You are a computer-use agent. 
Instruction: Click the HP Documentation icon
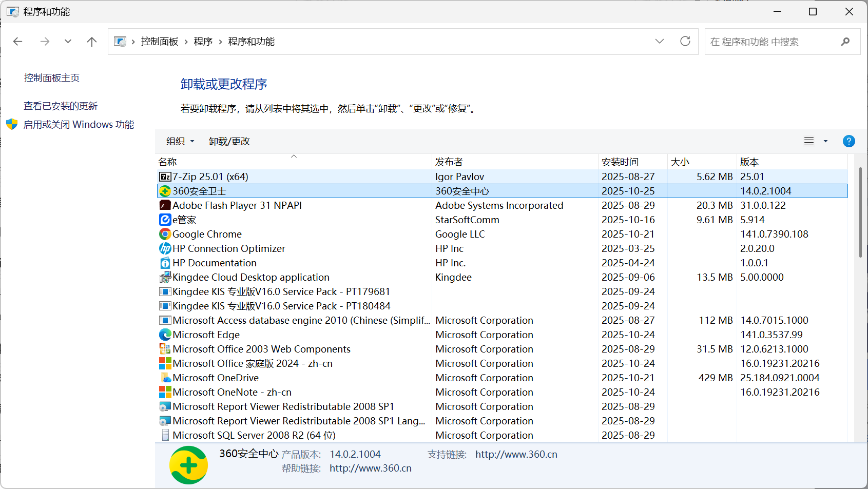pos(165,263)
